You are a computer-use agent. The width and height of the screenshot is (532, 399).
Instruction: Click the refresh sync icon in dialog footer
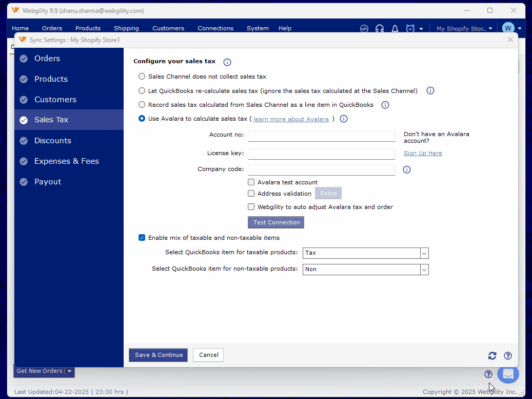pyautogui.click(x=492, y=355)
